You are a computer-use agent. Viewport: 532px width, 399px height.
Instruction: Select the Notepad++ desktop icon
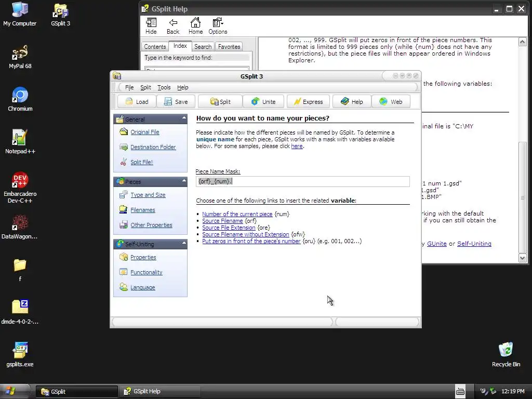[x=20, y=142]
